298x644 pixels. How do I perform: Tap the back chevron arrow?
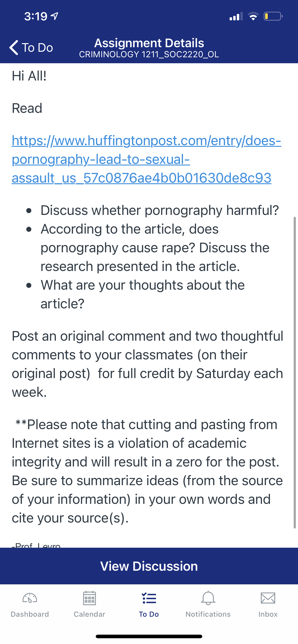point(14,47)
